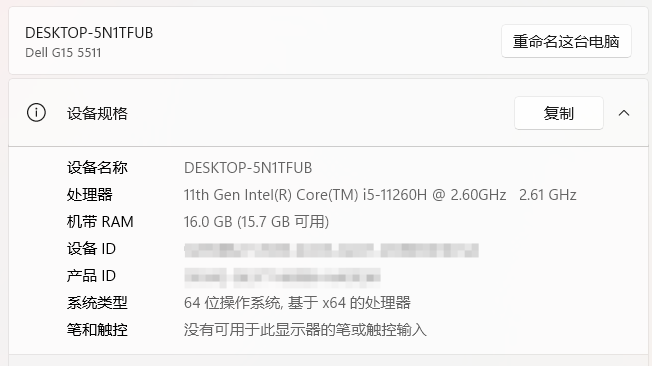The height and width of the screenshot is (366, 652).
Task: Click the device name value DESKTOP-5N1TFUB in specs
Action: 248,168
